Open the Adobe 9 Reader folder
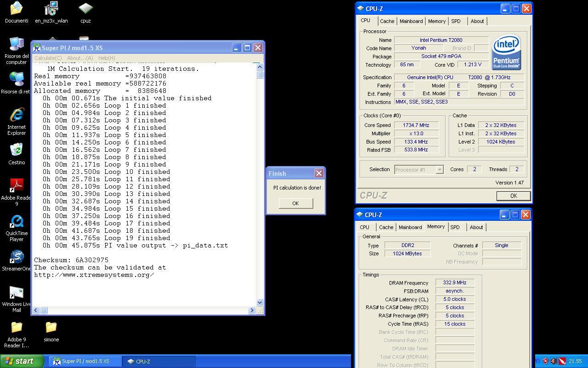 pyautogui.click(x=17, y=334)
